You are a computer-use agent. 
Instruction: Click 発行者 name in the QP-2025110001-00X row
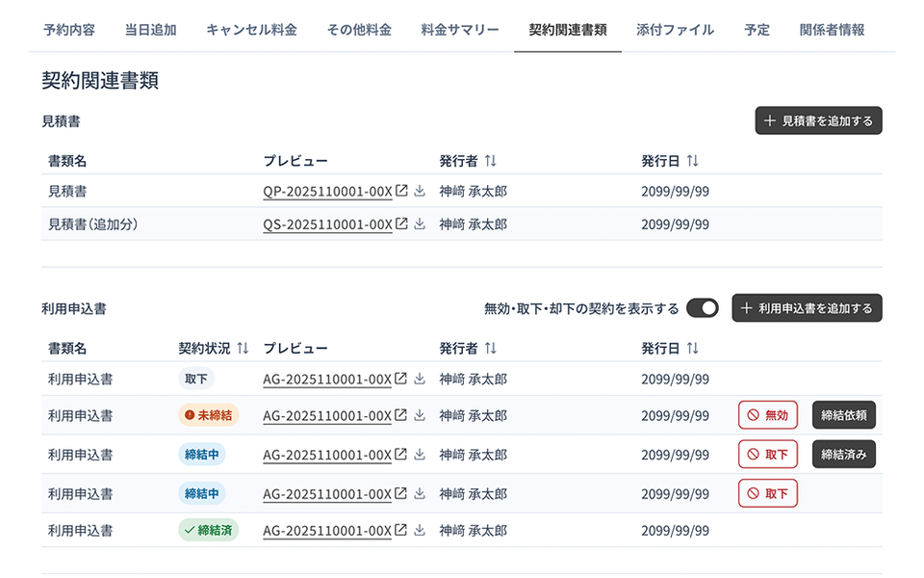tap(474, 191)
